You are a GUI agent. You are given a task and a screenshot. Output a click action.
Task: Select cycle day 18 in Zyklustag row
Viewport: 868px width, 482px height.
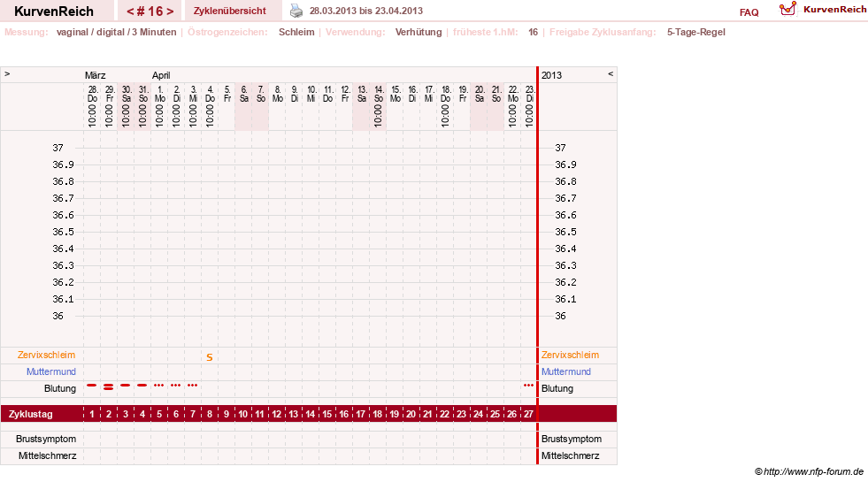click(x=378, y=414)
